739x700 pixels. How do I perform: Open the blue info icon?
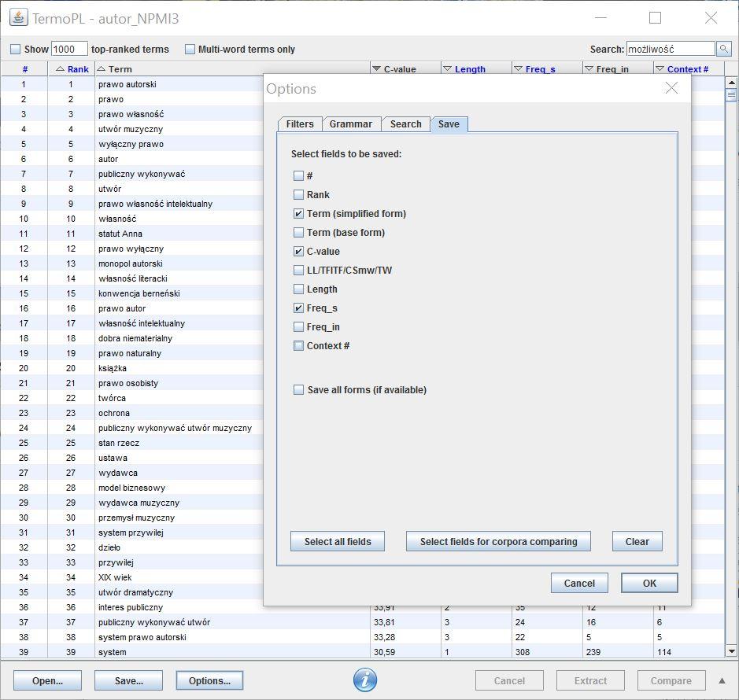tap(365, 680)
